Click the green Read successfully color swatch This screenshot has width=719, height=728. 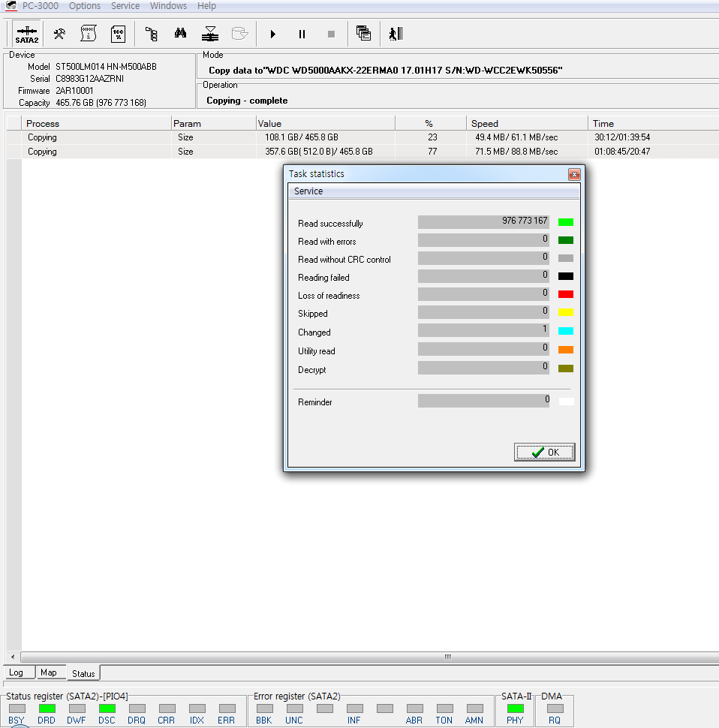pos(566,222)
